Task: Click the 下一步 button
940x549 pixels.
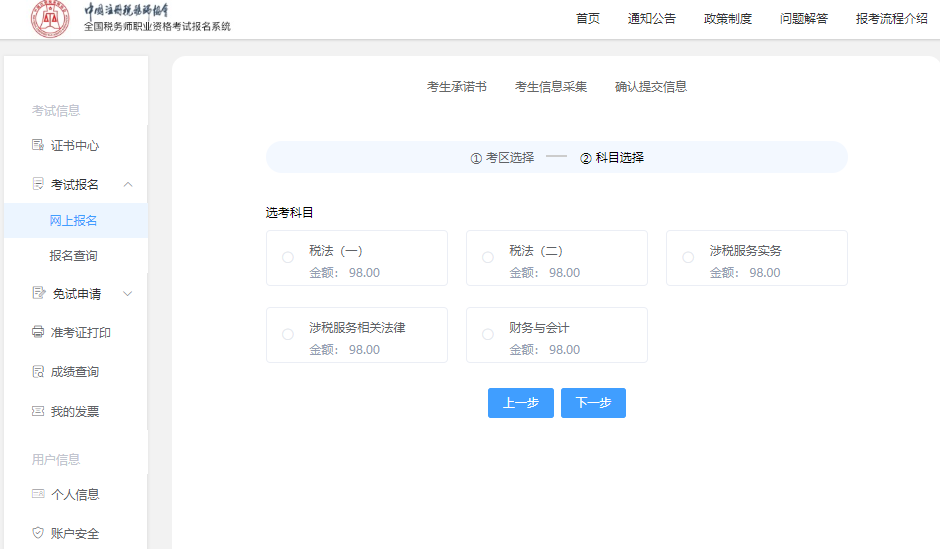Action: 593,403
